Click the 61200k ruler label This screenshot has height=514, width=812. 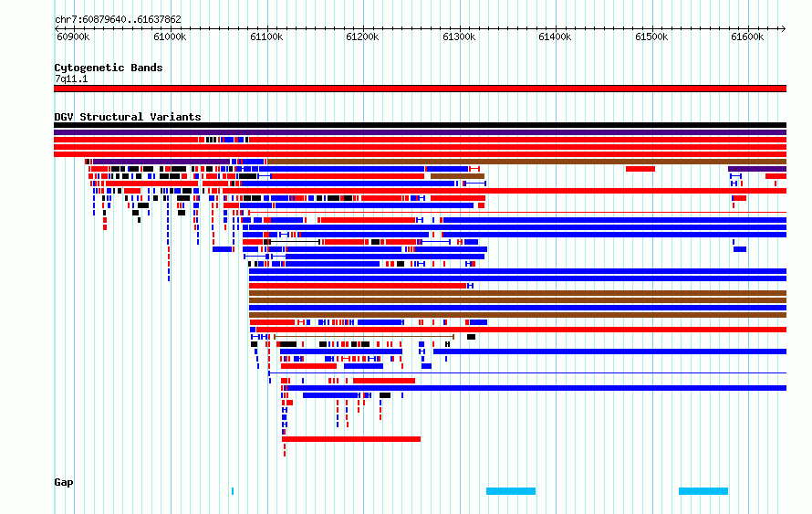pos(362,37)
